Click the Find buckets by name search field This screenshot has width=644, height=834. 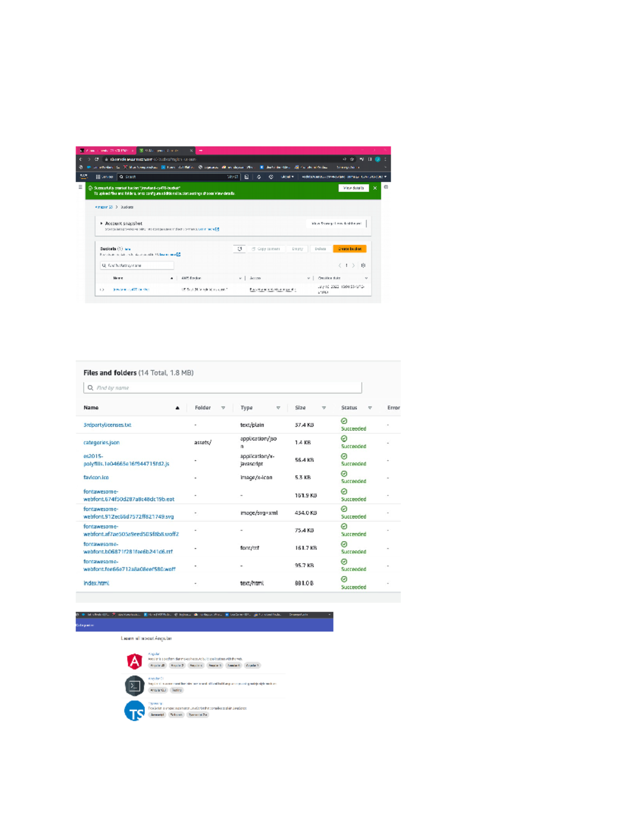coord(137,264)
